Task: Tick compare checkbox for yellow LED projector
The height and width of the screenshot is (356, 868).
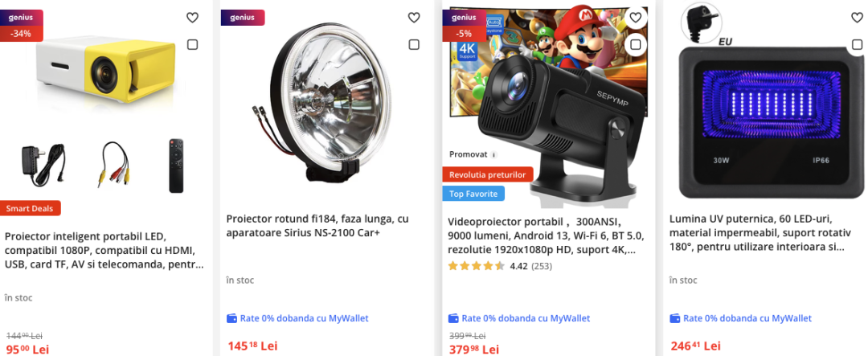Action: pyautogui.click(x=192, y=45)
